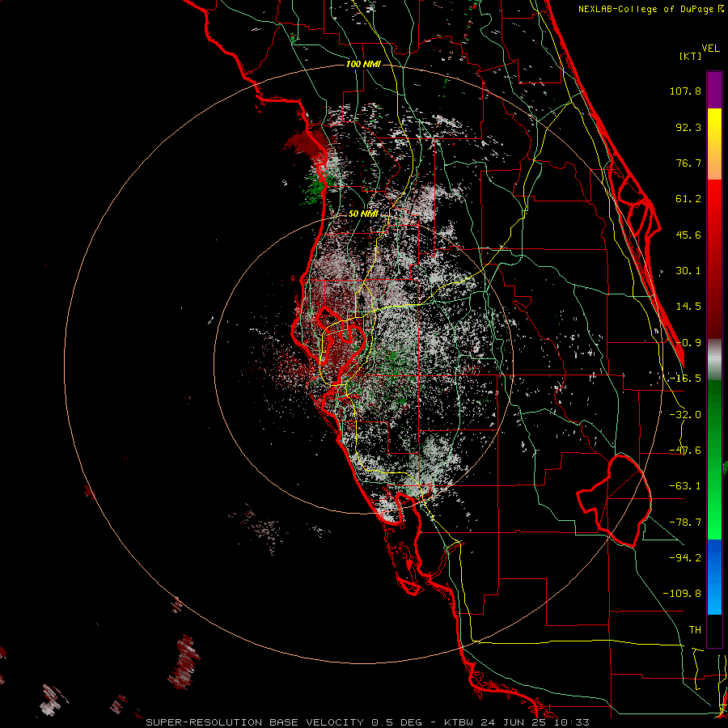
Task: Pick the purple segment of the velocity color bar
Action: [x=714, y=90]
